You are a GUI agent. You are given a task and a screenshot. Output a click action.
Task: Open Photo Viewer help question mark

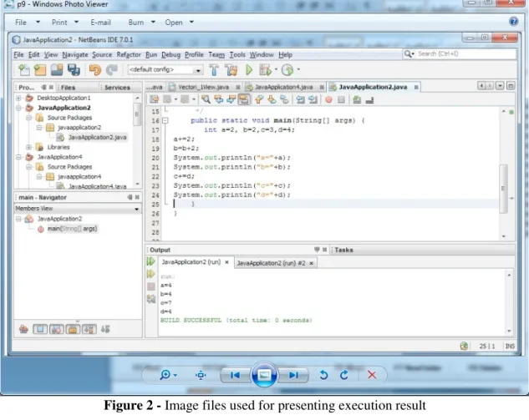[513, 22]
